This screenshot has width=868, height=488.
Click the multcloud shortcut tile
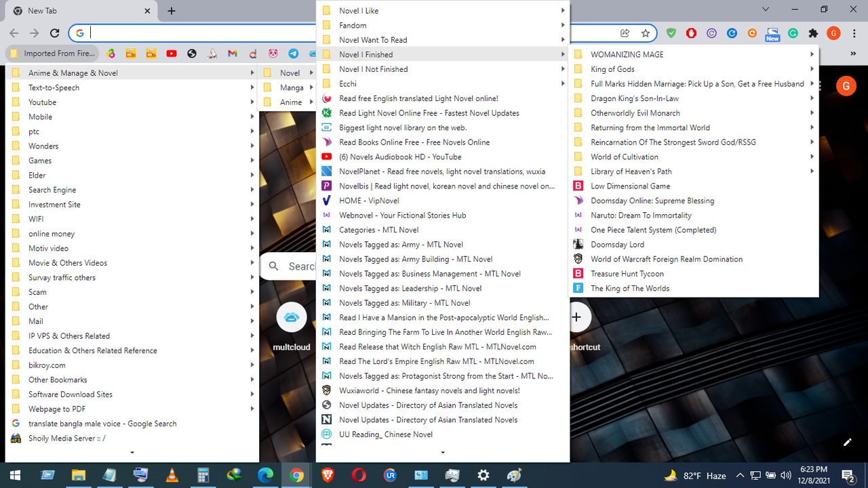(x=292, y=328)
